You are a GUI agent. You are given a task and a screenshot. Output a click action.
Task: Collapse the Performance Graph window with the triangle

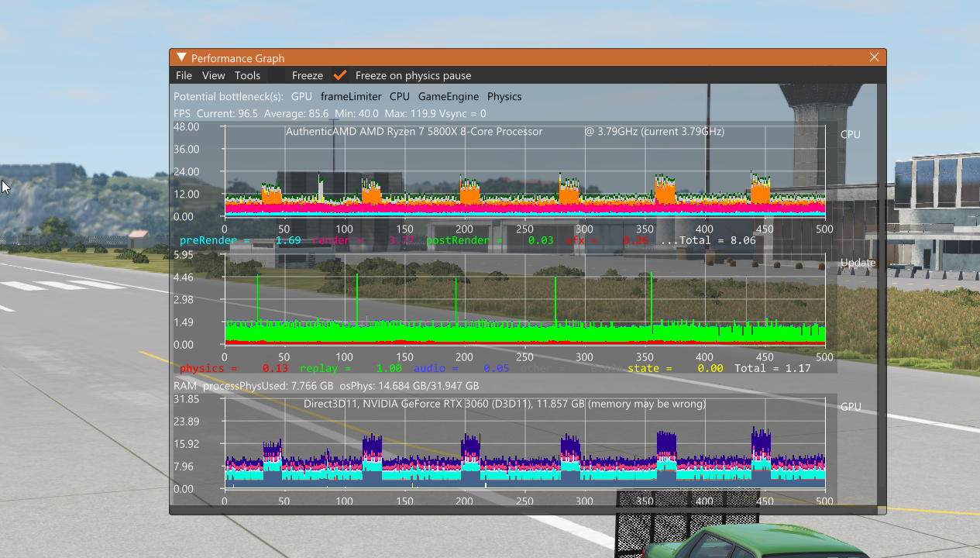(x=181, y=57)
